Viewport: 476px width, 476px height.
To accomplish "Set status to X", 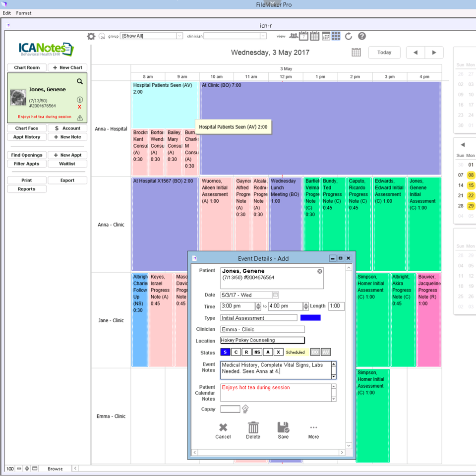I will (x=278, y=352).
